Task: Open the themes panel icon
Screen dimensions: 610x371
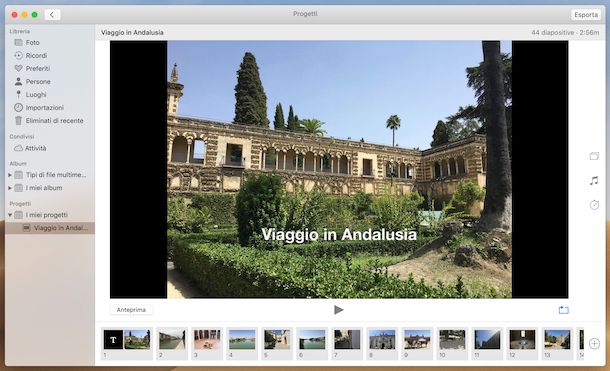Action: (594, 156)
